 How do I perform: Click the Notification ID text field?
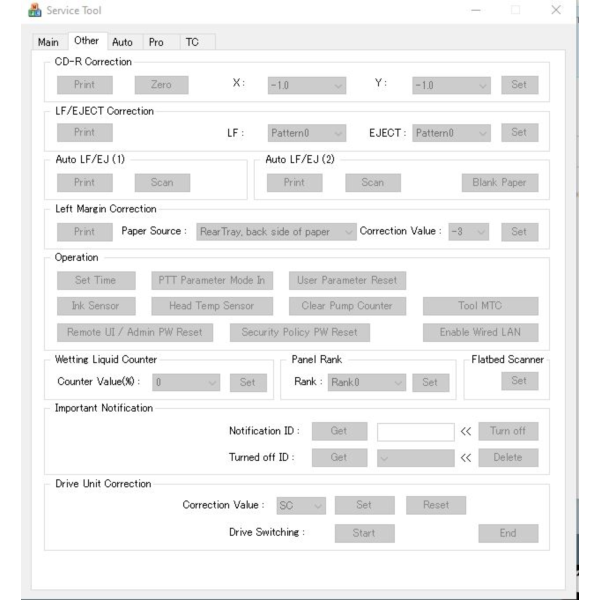[x=416, y=432]
